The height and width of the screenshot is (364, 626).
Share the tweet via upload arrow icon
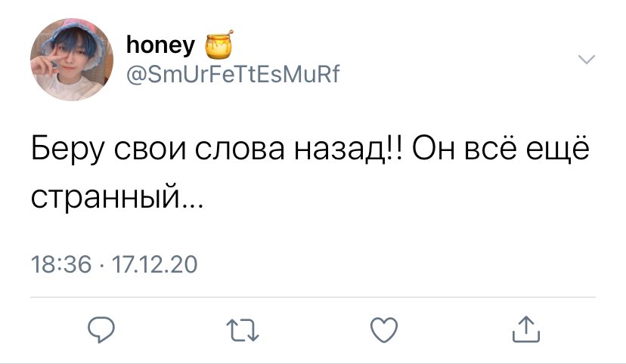[526, 329]
